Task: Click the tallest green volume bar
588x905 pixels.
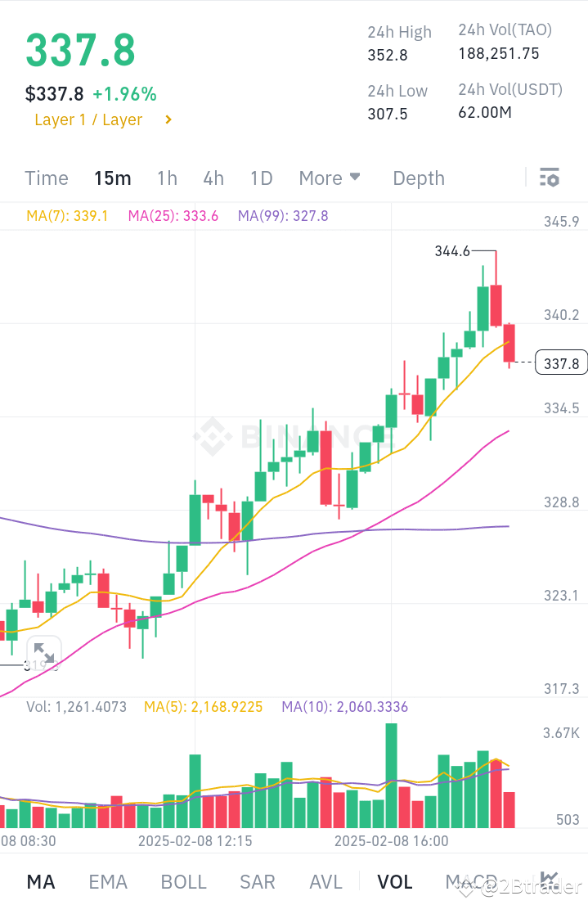Action: tap(391, 776)
